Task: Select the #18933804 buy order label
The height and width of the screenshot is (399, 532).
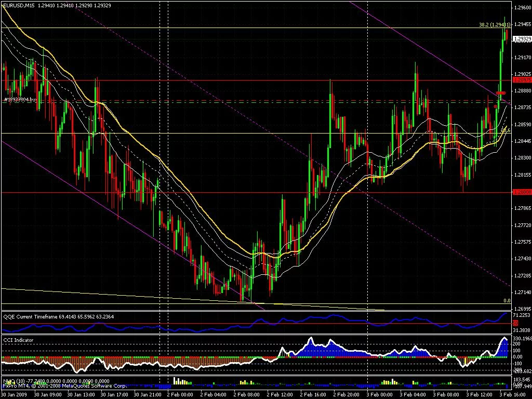Action: click(x=20, y=99)
